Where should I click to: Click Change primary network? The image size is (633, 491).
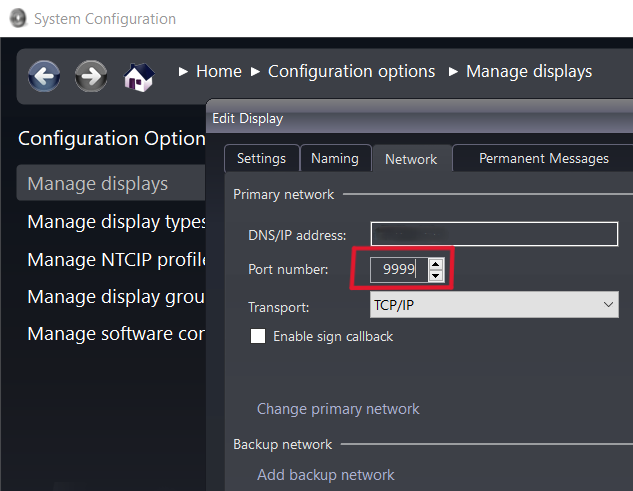338,409
